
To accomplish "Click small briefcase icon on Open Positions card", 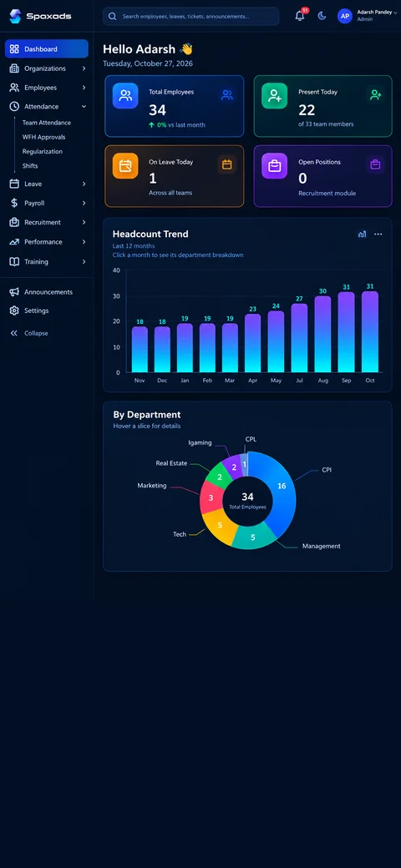I will point(376,164).
